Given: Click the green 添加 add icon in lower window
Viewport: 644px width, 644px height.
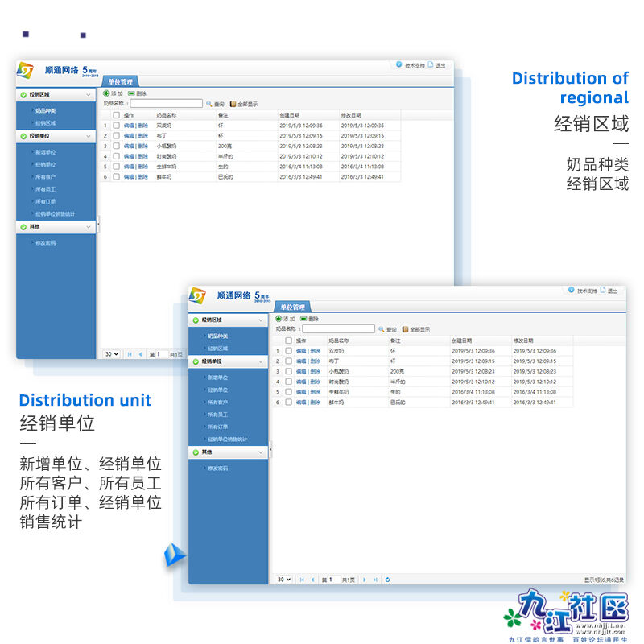Looking at the screenshot, I should click(x=279, y=319).
